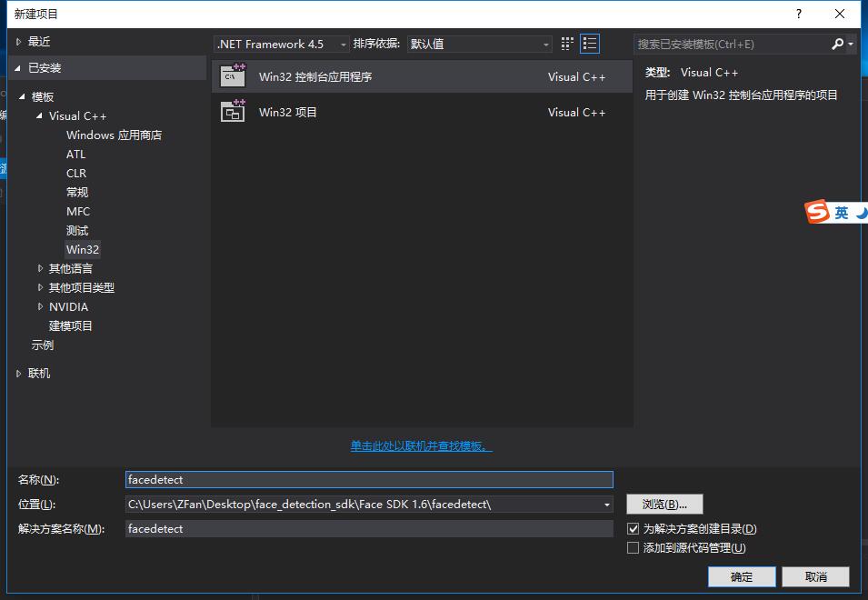This screenshot has height=600, width=868.
Task: Click the 搜索已安装模板 search box
Action: pyautogui.click(x=732, y=44)
